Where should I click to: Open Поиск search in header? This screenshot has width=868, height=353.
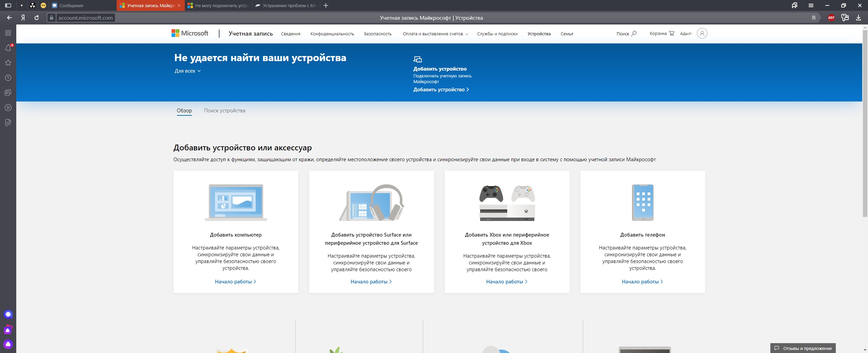click(x=627, y=34)
